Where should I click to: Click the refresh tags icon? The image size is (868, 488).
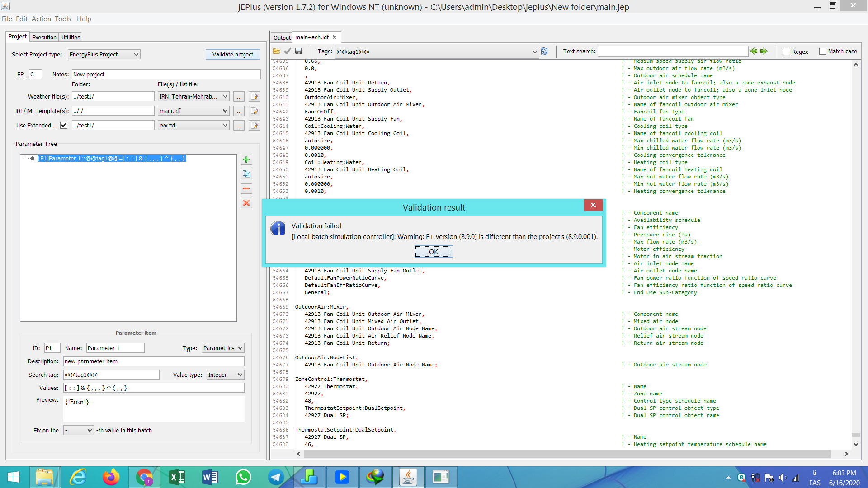click(x=544, y=52)
